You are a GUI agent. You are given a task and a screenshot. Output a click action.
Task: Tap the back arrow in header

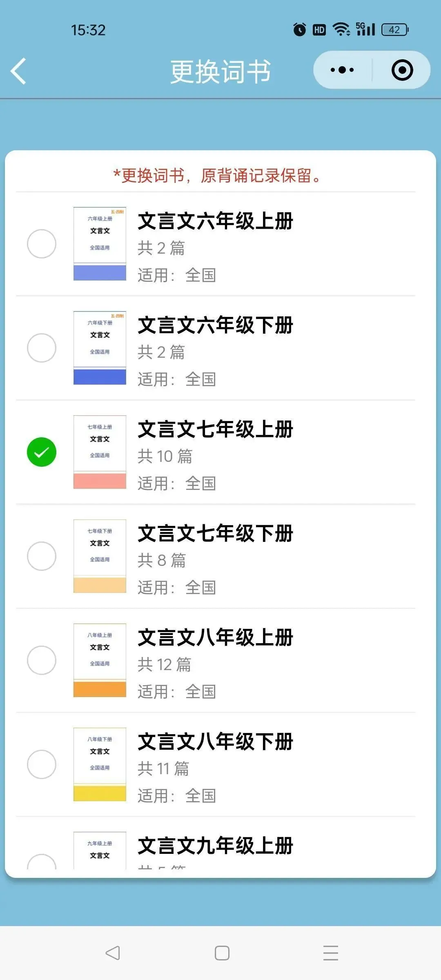(x=19, y=71)
